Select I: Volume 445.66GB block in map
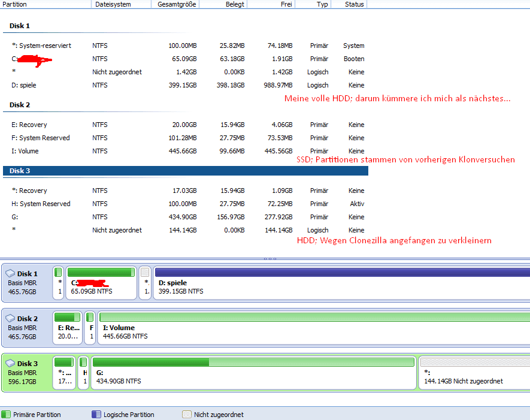 tap(314, 328)
